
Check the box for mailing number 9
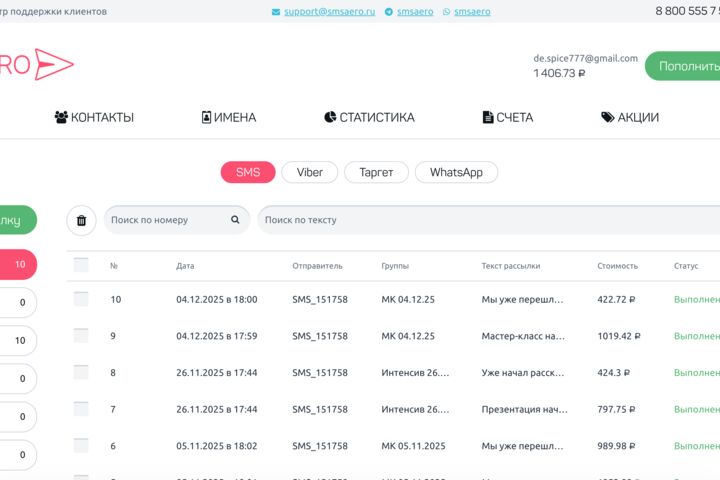click(x=81, y=336)
